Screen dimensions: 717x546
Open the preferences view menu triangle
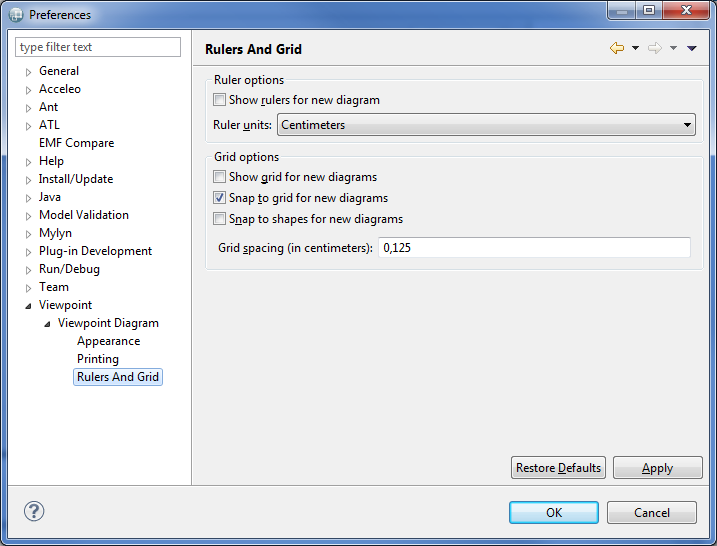pyautogui.click(x=691, y=48)
